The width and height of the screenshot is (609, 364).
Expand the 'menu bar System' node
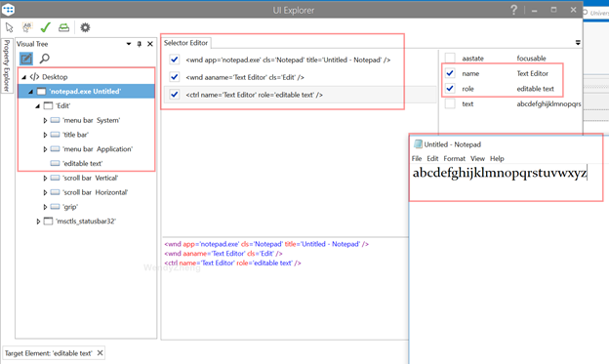pyautogui.click(x=45, y=120)
